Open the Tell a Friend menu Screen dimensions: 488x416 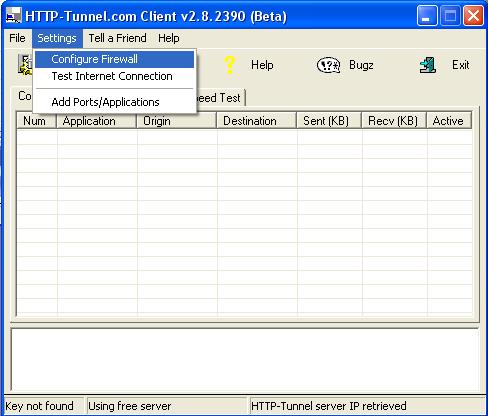tap(117, 38)
